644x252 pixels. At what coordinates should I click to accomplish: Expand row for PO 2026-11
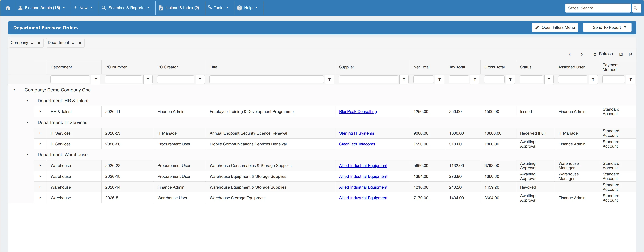(x=40, y=111)
